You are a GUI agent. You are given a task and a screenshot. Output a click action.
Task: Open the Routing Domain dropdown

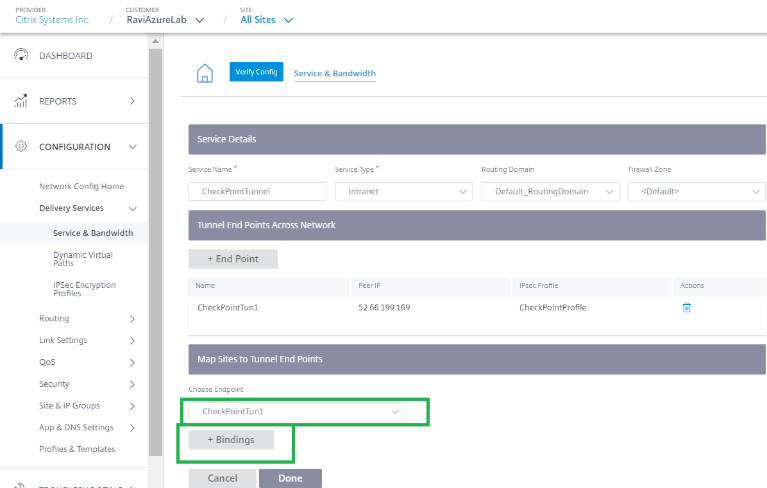coord(550,192)
